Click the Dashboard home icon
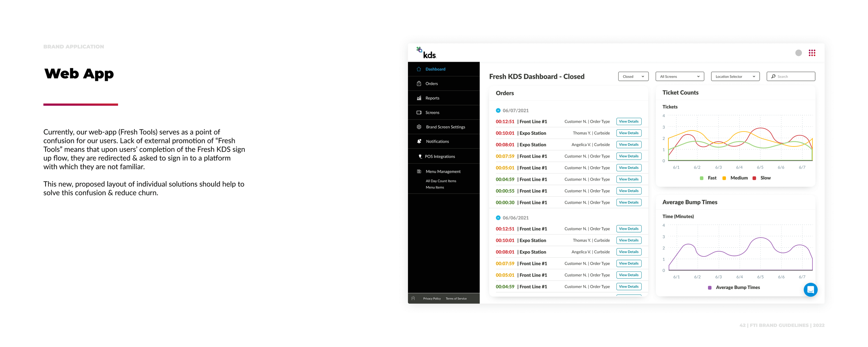Viewport: 868px width, 347px height. tap(419, 69)
